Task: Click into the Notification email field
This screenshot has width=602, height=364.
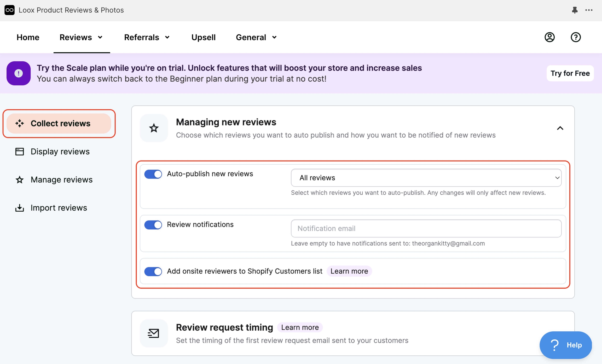Action: click(x=426, y=228)
